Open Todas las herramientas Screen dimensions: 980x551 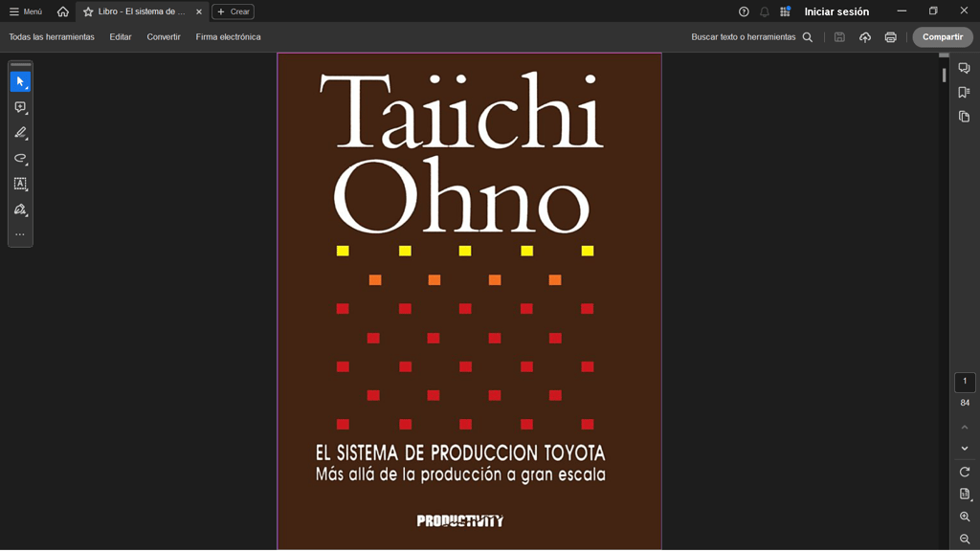tap(52, 37)
